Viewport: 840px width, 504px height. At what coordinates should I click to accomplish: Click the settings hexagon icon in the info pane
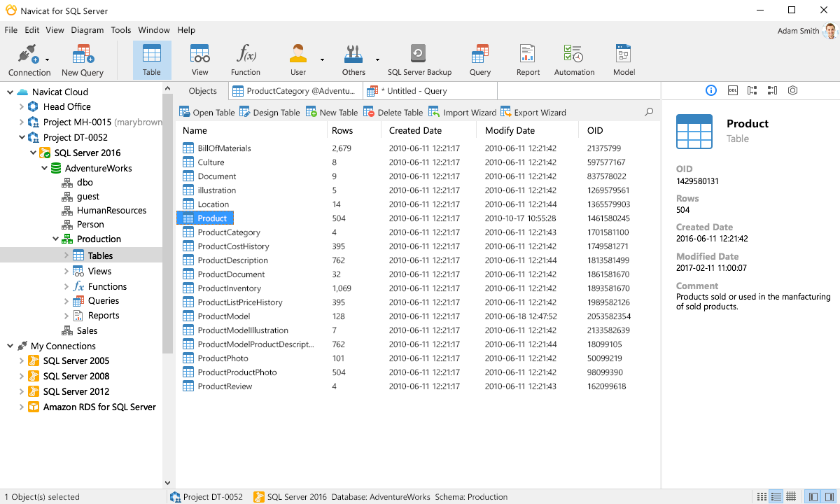tap(792, 90)
